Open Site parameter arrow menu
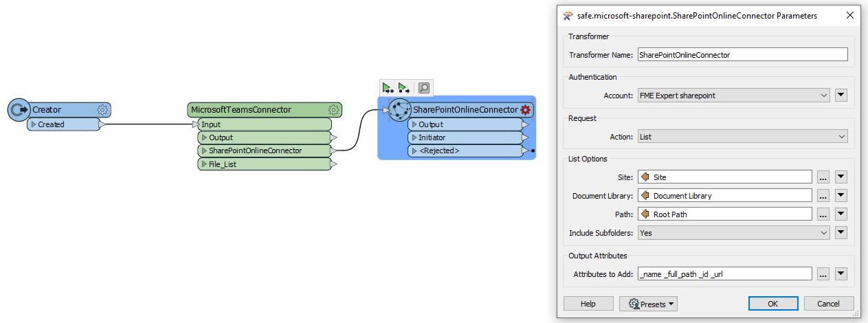This screenshot has width=868, height=323. [x=841, y=177]
